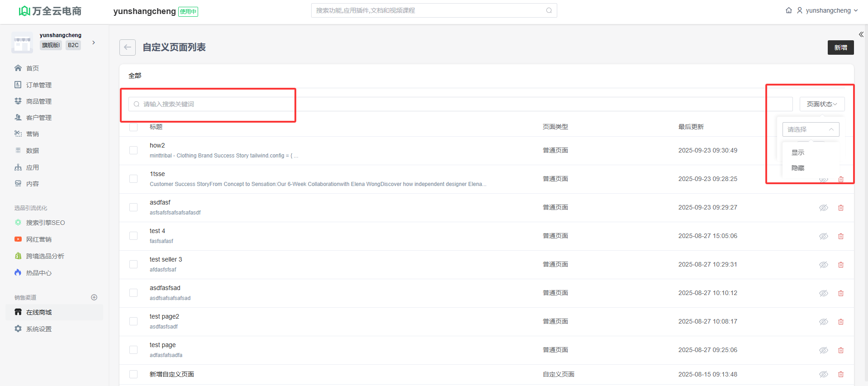Open the 页面状态 filter dropdown
Screen dimensions: 868x386
click(x=822, y=104)
